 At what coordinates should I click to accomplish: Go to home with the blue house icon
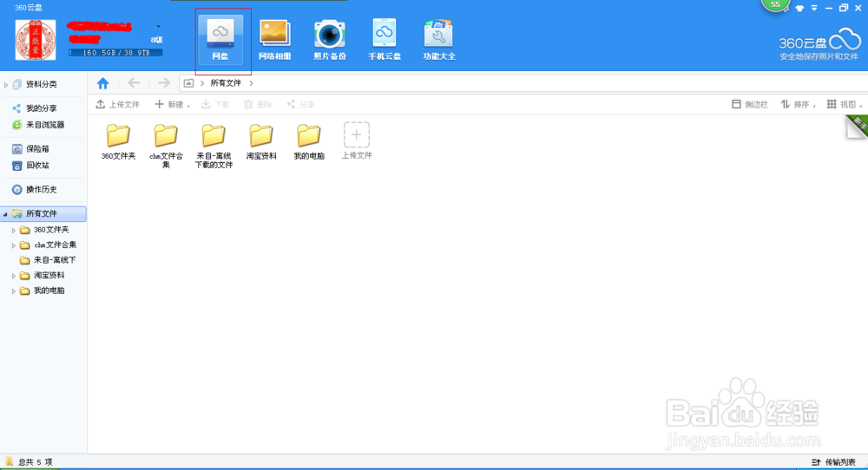pyautogui.click(x=103, y=83)
